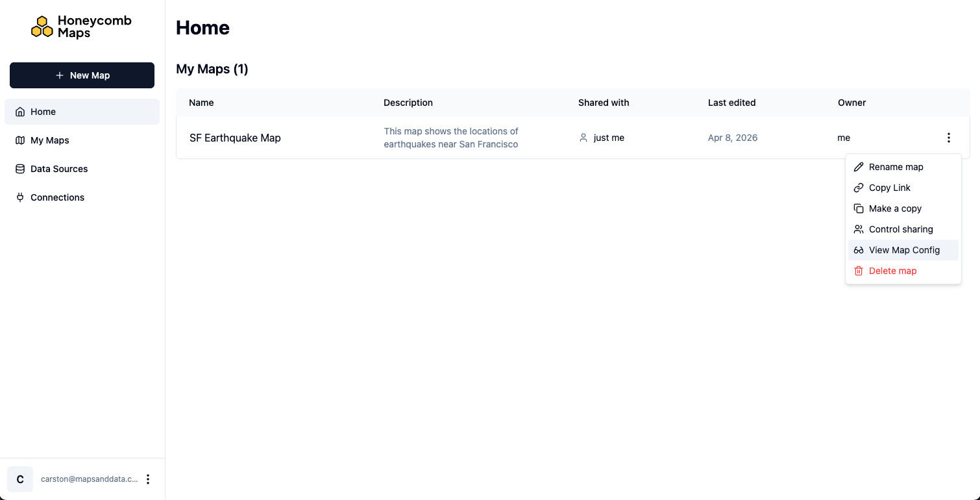The width and height of the screenshot is (980, 500).
Task: Open Data Sources via the database icon
Action: pyautogui.click(x=20, y=169)
